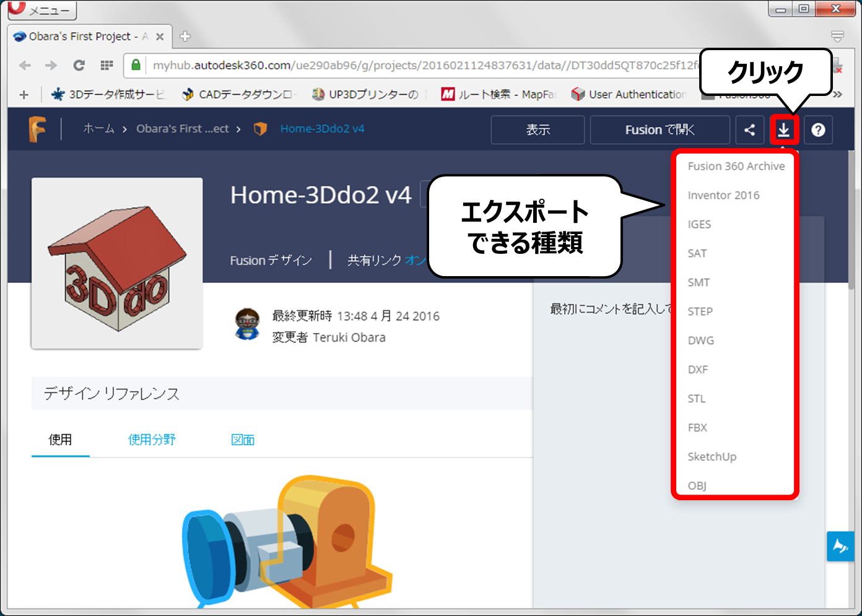Click the Home-3Ddo2 v4 title heading

click(321, 195)
